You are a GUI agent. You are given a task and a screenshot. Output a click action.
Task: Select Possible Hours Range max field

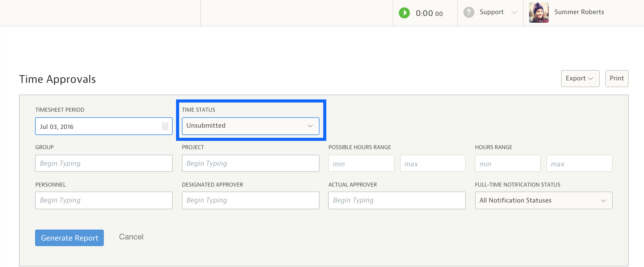(433, 164)
